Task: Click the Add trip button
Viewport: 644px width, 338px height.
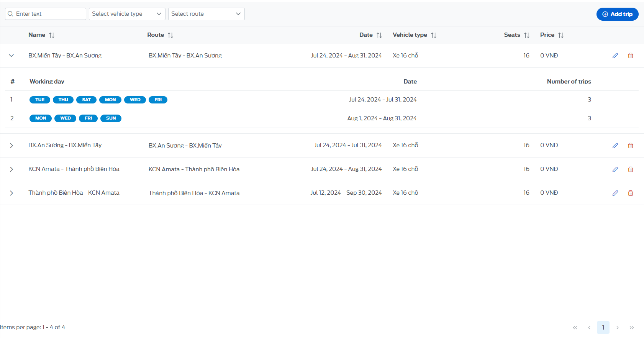Action: pos(617,14)
